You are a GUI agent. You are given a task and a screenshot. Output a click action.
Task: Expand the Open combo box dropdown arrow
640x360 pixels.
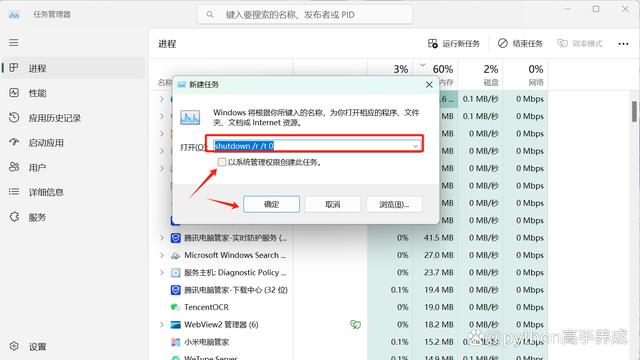[x=416, y=146]
